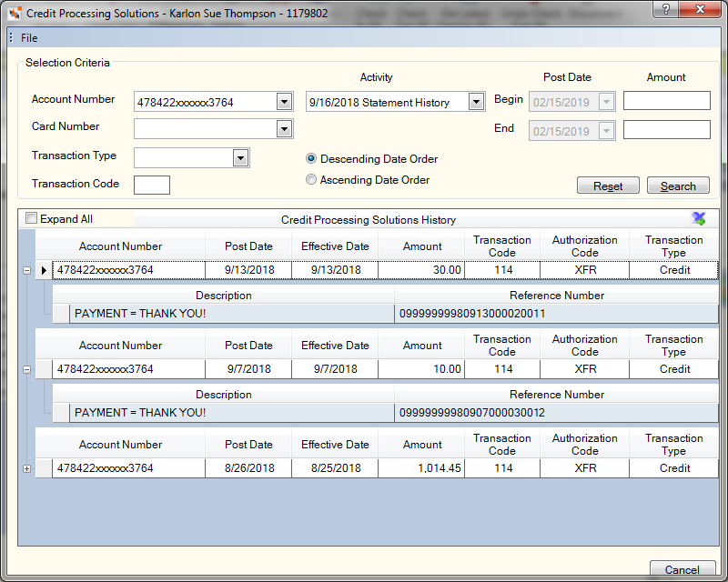Image resolution: width=728 pixels, height=582 pixels.
Task: Click the Excel export icon in history header
Action: [698, 218]
